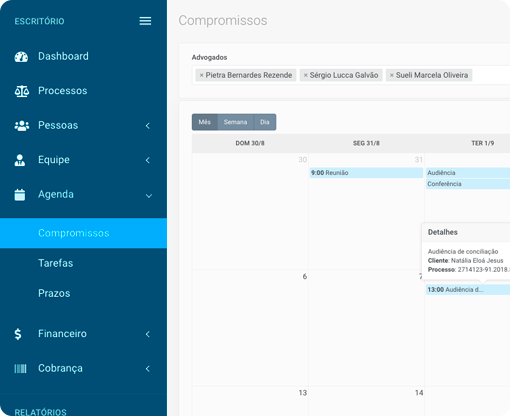Click the SEG 31/8 column header
Viewport: 510px width, 416px height.
tap(366, 143)
